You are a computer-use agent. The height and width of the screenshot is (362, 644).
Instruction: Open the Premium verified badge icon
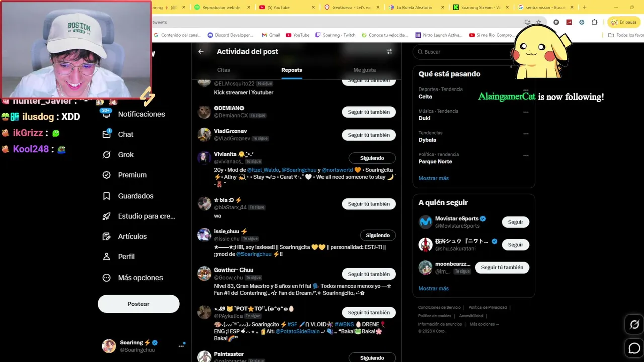106,175
